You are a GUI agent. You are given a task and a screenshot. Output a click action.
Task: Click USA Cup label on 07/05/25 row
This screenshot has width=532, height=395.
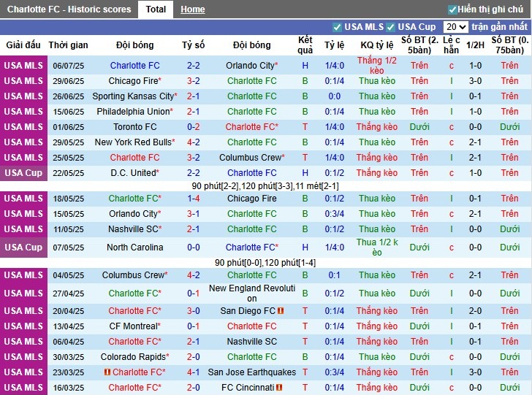[x=23, y=248]
